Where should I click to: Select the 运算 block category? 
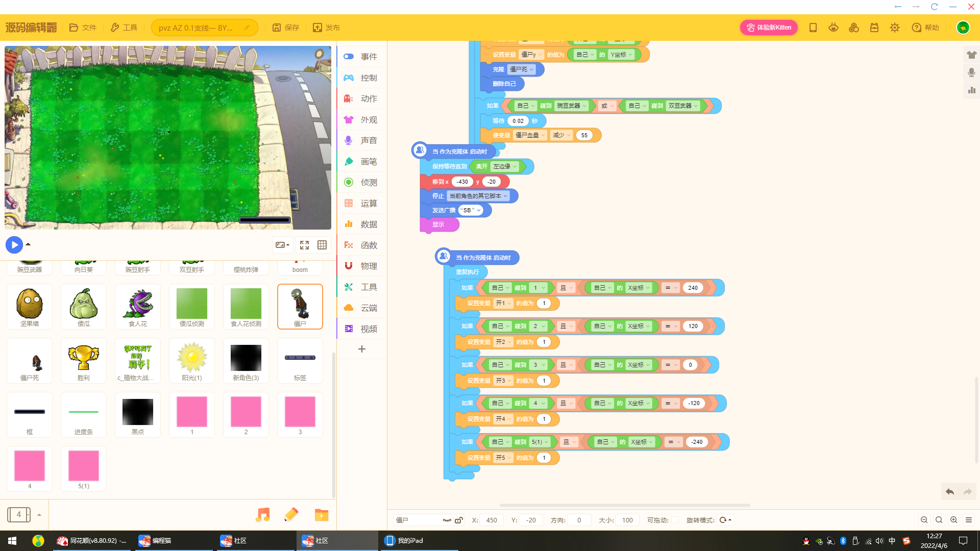pyautogui.click(x=361, y=203)
